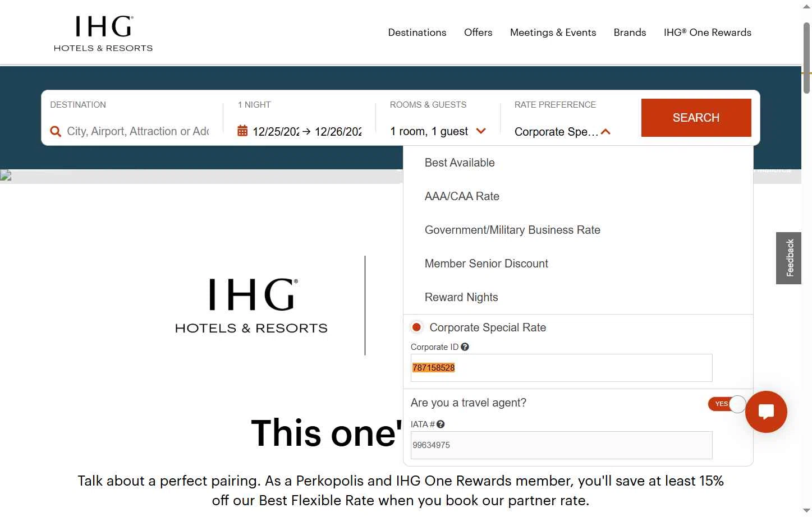Click the 'Are you a travel agent?' label
812x517 pixels.
click(x=469, y=403)
